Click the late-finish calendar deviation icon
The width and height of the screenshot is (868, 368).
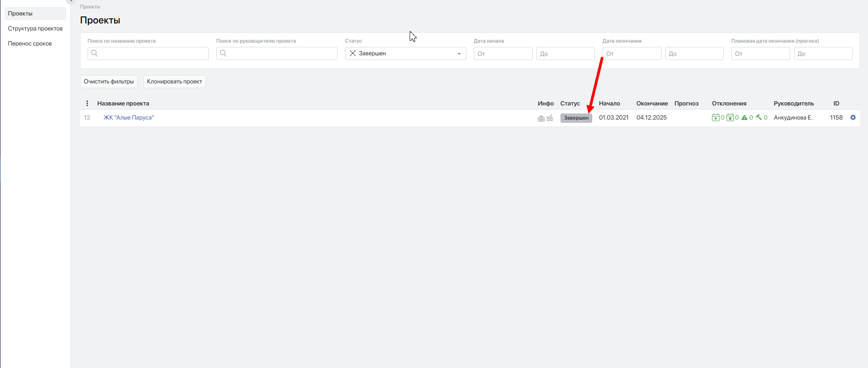[x=730, y=118]
